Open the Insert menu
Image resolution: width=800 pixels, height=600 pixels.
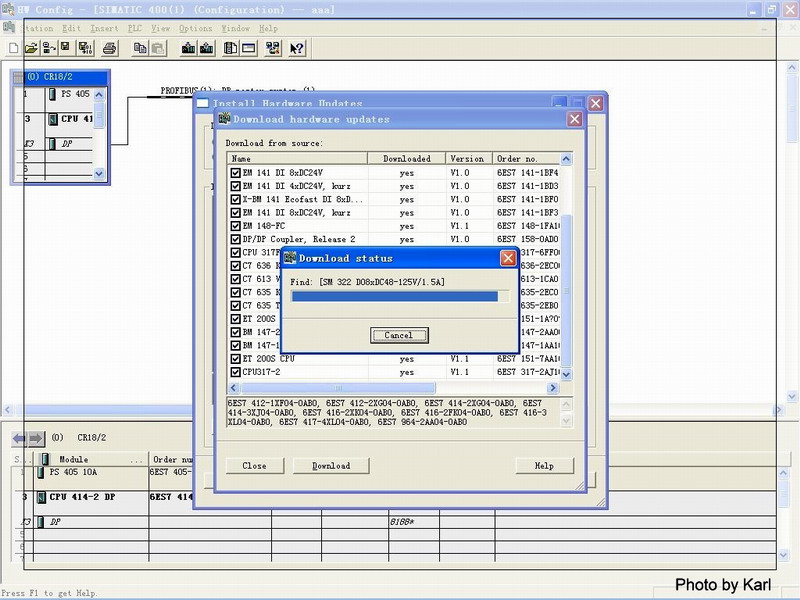(x=104, y=29)
